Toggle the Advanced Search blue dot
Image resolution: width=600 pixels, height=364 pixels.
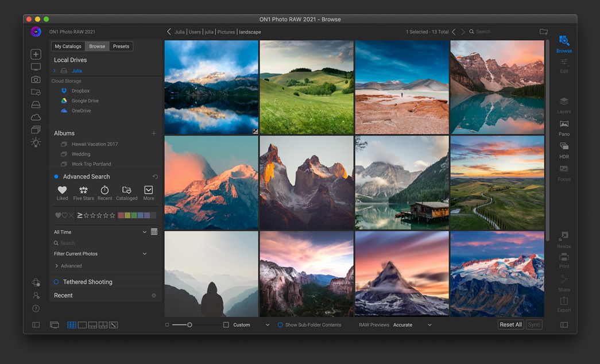56,176
